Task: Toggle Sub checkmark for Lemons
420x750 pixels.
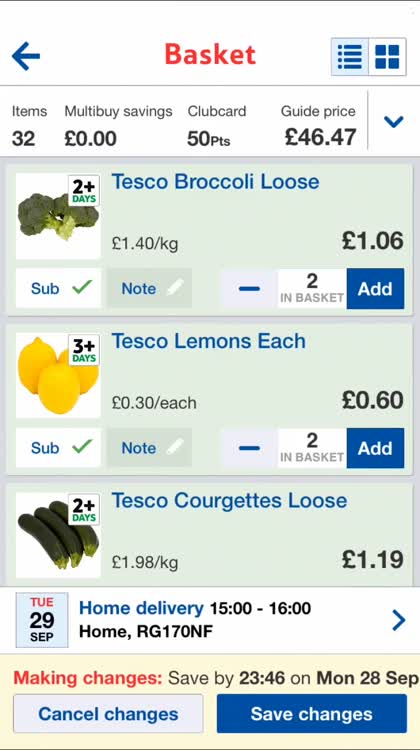Action: 58,448
